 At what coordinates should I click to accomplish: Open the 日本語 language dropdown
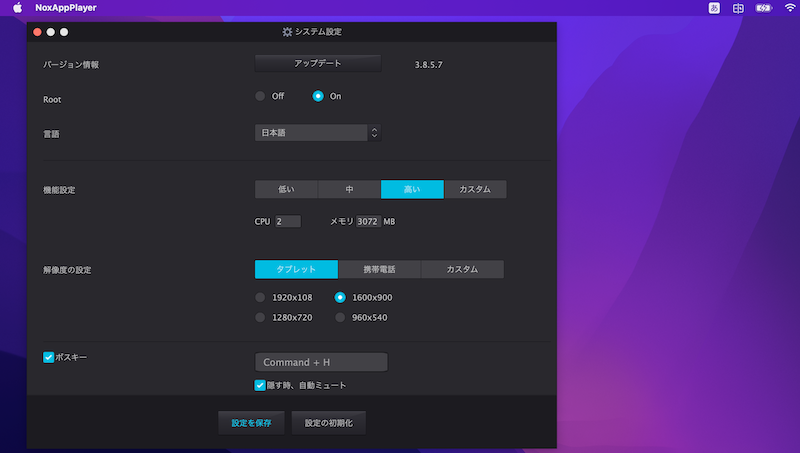click(318, 133)
